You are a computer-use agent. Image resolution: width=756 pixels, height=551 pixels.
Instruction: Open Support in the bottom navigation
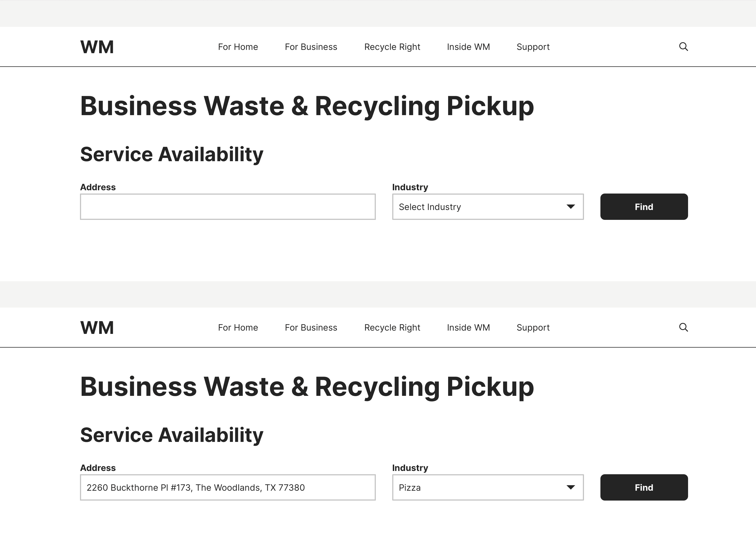(533, 328)
